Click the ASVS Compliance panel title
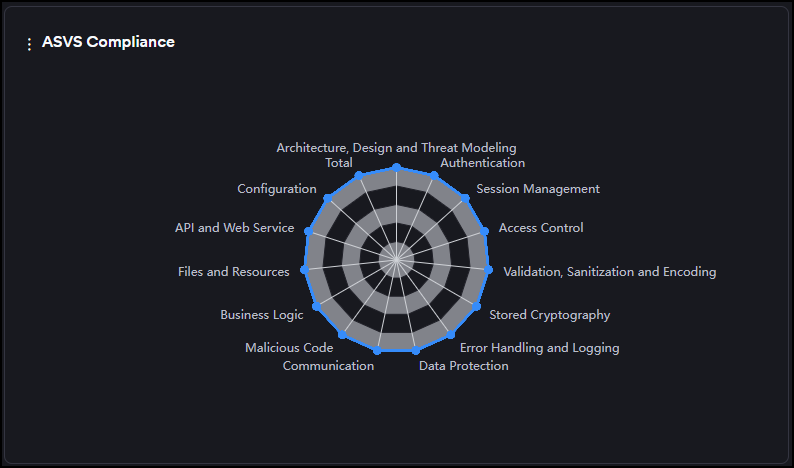The width and height of the screenshot is (794, 468). (108, 42)
